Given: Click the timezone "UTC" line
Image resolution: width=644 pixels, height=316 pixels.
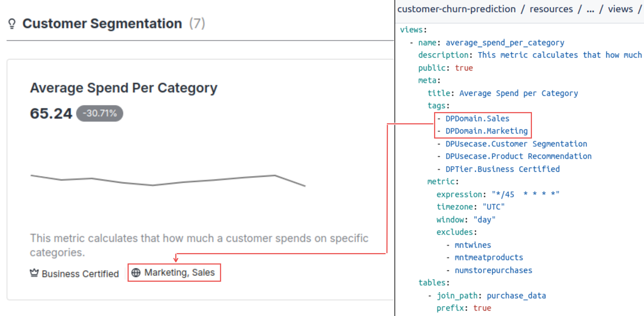Looking at the screenshot, I should (470, 207).
